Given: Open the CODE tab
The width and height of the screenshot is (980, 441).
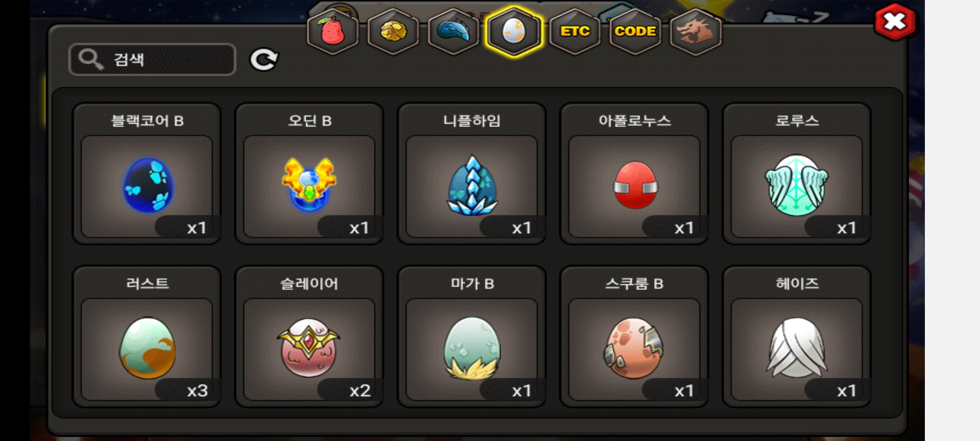Looking at the screenshot, I should (635, 31).
